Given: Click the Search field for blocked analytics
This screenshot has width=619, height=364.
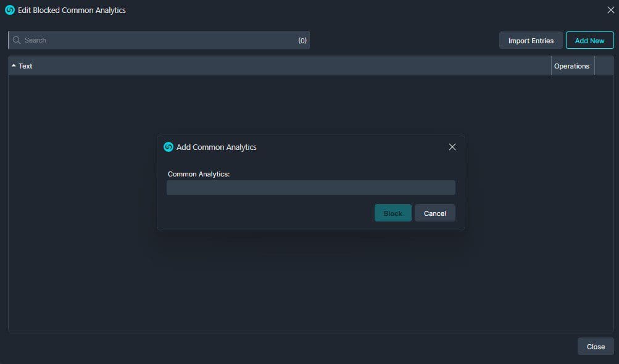Looking at the screenshot, I should tap(159, 40).
